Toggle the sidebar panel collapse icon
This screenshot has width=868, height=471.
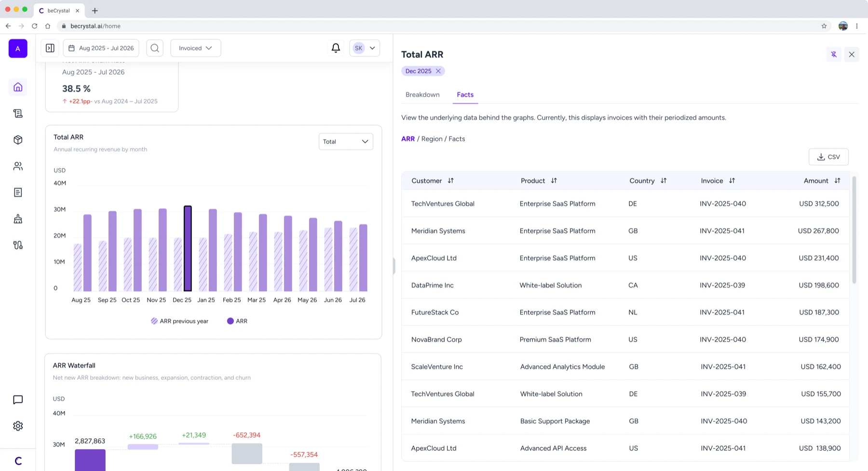[50, 48]
